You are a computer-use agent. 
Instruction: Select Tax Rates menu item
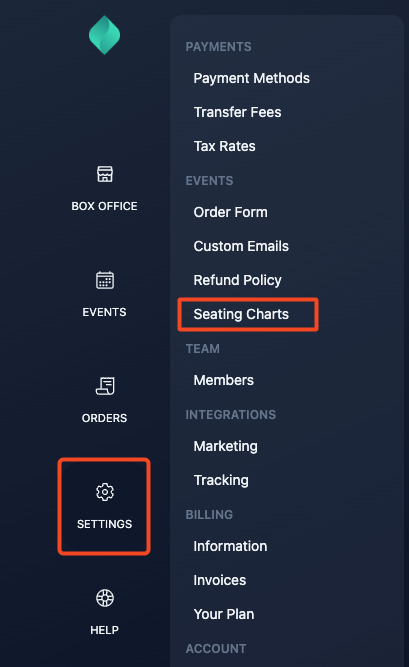point(225,146)
